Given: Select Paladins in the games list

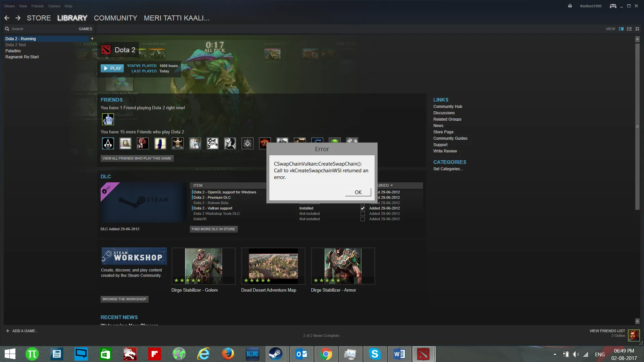Looking at the screenshot, I should pyautogui.click(x=13, y=51).
